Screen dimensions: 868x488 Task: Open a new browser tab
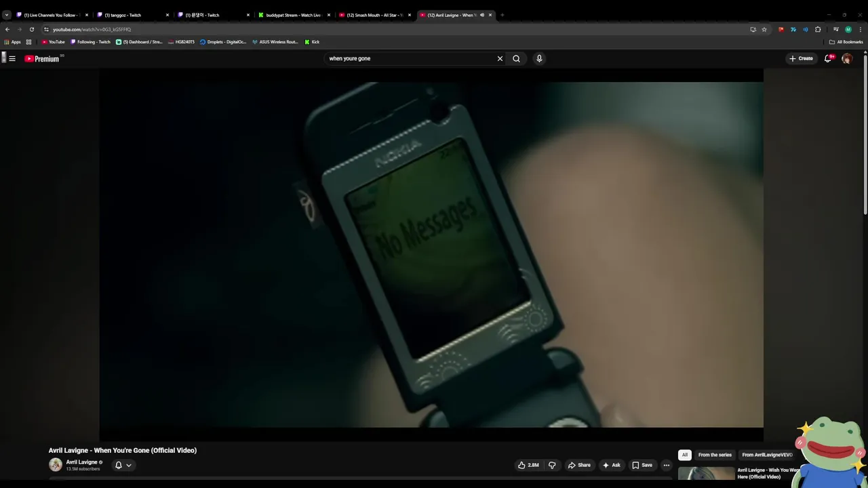point(502,15)
